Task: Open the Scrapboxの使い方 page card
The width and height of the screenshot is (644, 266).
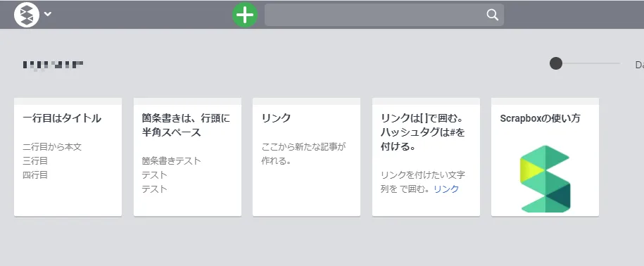Action: (545, 157)
